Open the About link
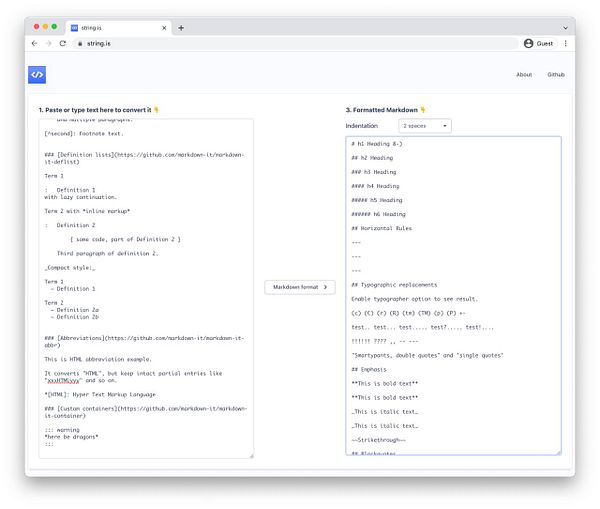The height and width of the screenshot is (509, 600). tap(524, 75)
